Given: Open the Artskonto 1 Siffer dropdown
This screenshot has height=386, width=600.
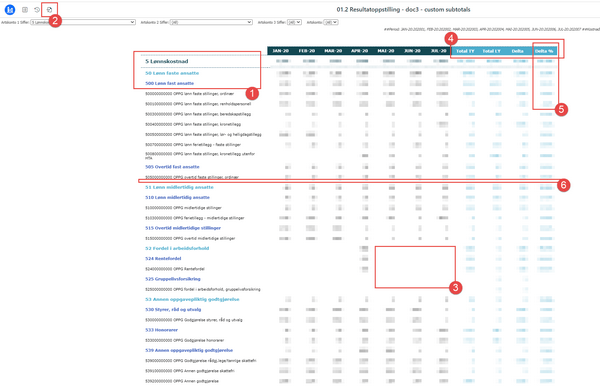Looking at the screenshot, I should click(x=83, y=22).
